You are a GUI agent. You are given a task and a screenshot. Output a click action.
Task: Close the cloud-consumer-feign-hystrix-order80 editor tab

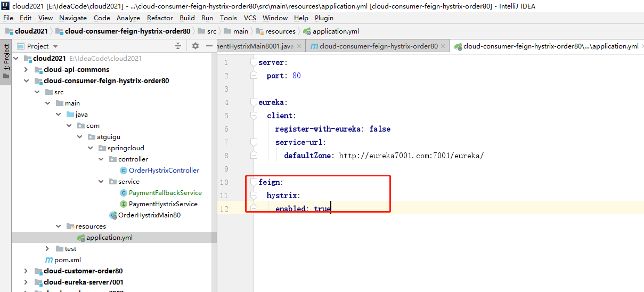click(443, 46)
